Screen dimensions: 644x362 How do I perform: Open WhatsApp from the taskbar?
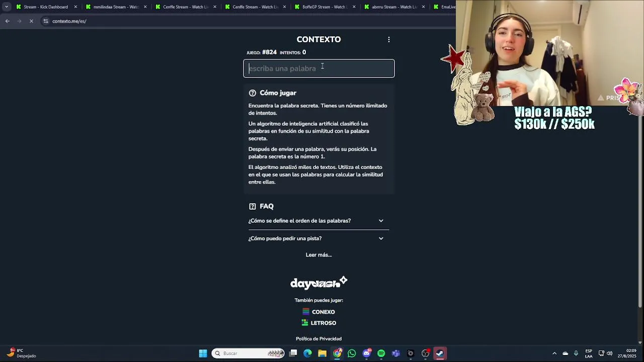pos(352,353)
